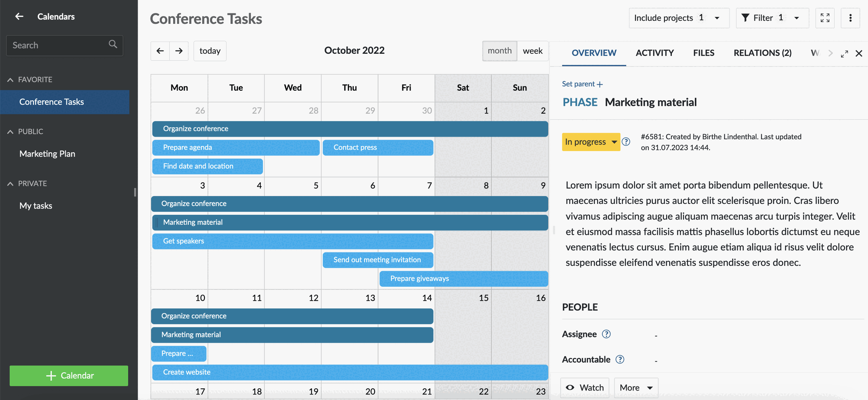The height and width of the screenshot is (400, 868).
Task: Click the plus icon beside Set parent
Action: click(x=600, y=84)
